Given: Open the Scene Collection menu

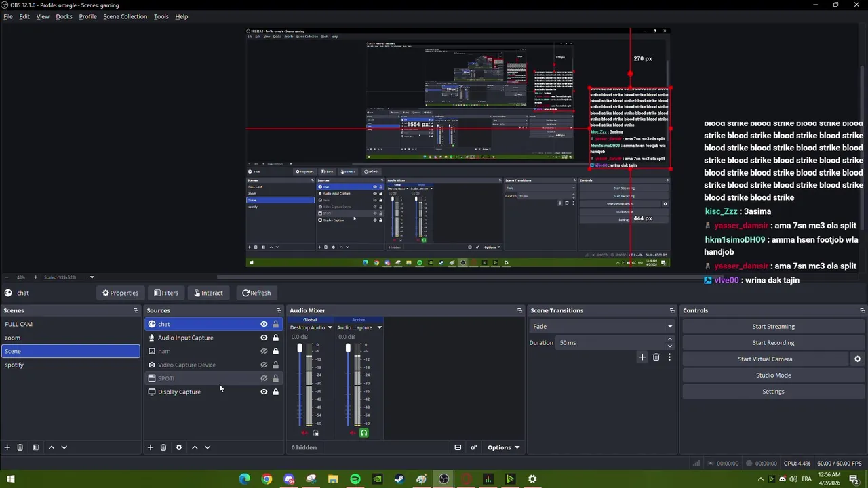Looking at the screenshot, I should pos(125,16).
